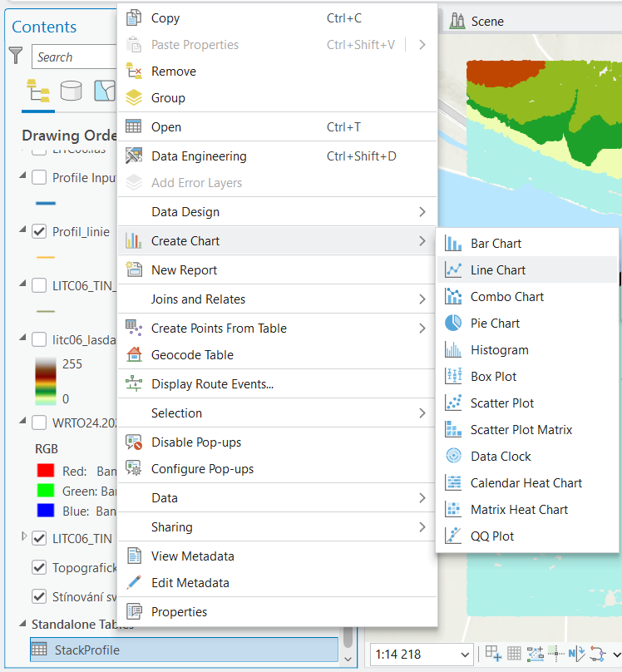Open Properties from the context menu

(x=179, y=612)
